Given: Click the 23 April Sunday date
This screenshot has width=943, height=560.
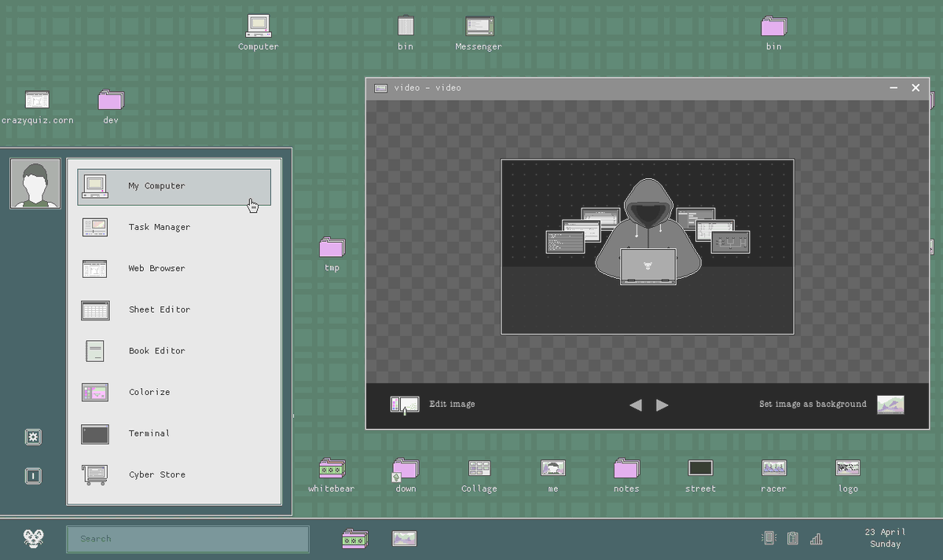Looking at the screenshot, I should coord(885,538).
